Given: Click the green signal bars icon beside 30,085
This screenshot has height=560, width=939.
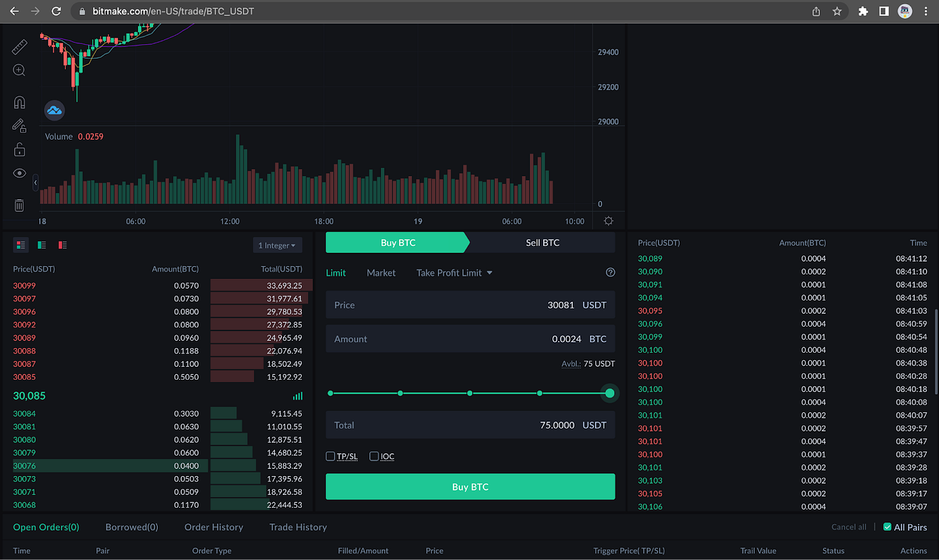Looking at the screenshot, I should [298, 396].
